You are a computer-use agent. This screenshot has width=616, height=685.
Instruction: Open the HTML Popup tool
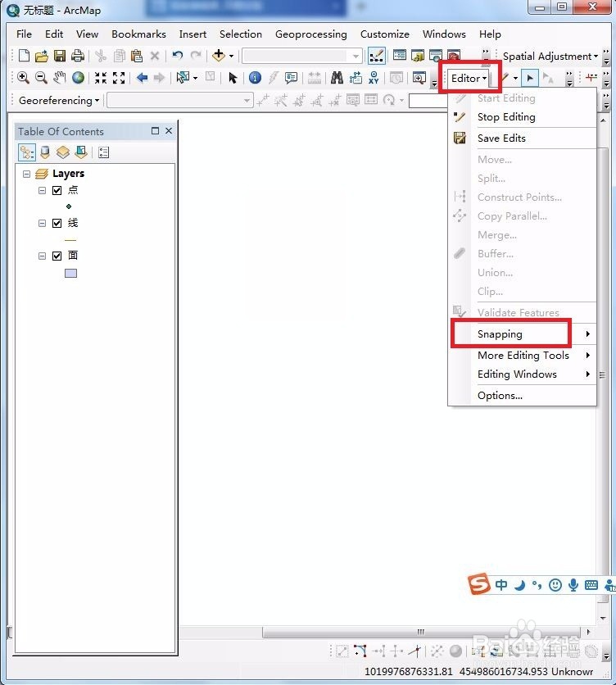pyautogui.click(x=291, y=78)
